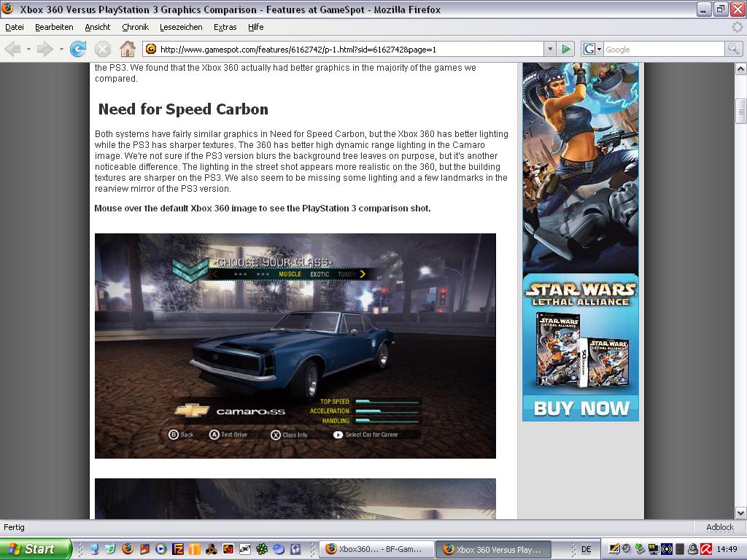Click the Camaro SS comparison screenshot

(295, 346)
